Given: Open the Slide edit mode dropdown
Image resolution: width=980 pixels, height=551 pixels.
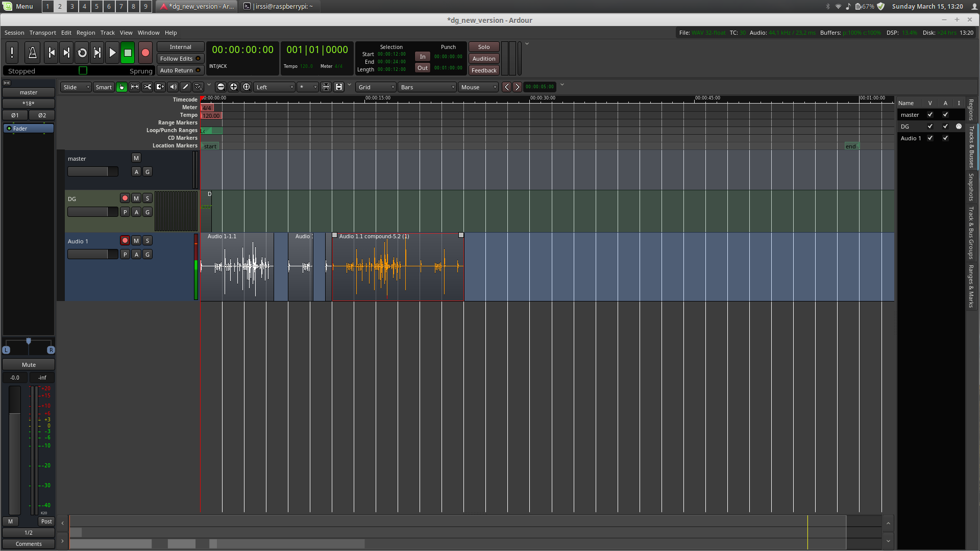Looking at the screenshot, I should (x=76, y=87).
